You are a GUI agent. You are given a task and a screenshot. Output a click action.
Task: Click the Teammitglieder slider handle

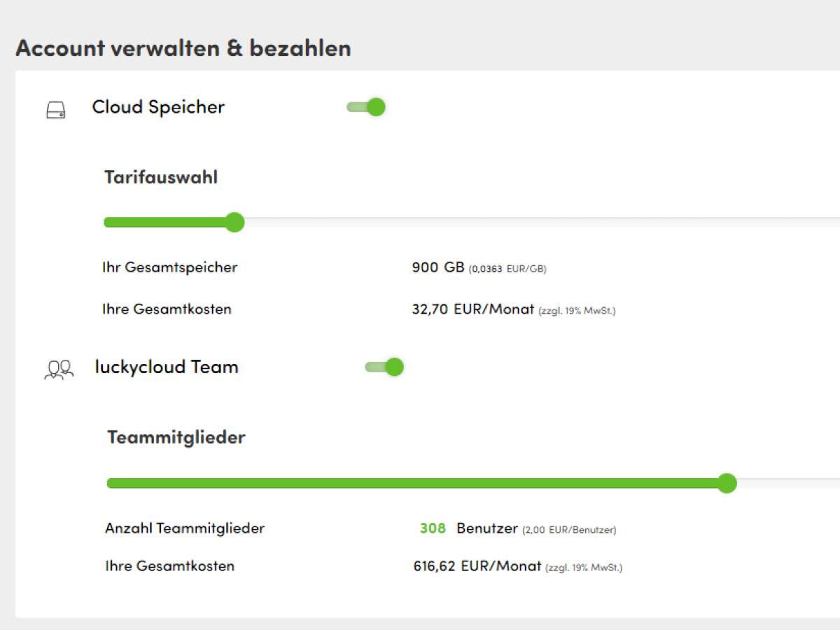pyautogui.click(x=727, y=483)
